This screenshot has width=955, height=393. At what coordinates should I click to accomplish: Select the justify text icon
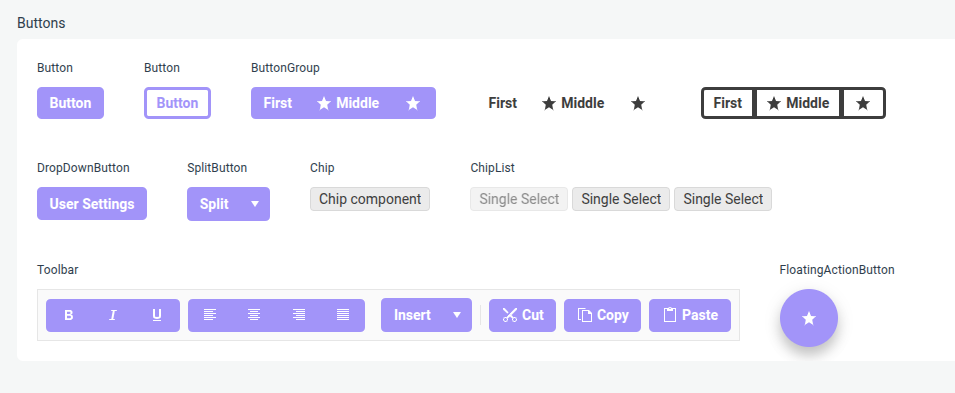point(343,315)
